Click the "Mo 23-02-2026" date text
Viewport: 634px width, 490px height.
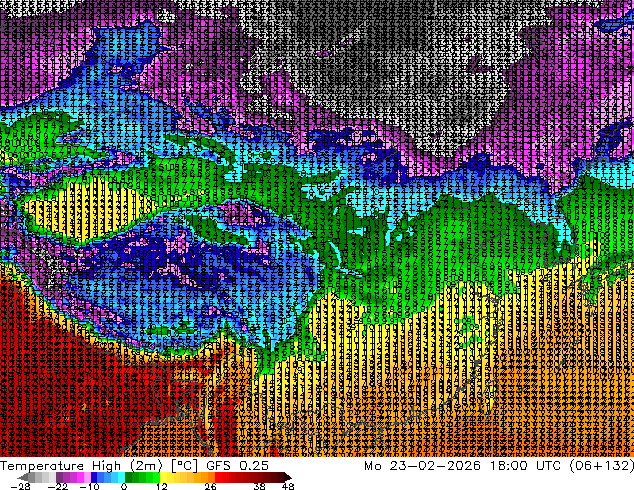click(x=422, y=466)
